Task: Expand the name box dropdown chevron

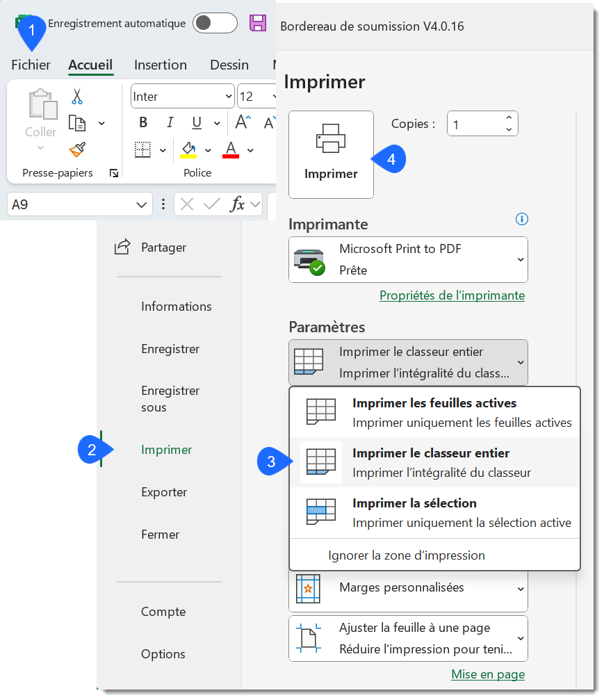Action: point(142,205)
